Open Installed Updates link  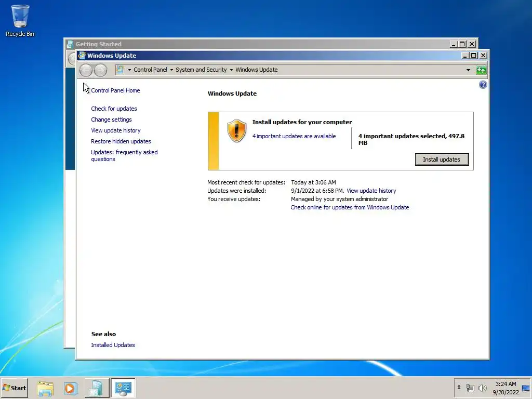(x=113, y=345)
